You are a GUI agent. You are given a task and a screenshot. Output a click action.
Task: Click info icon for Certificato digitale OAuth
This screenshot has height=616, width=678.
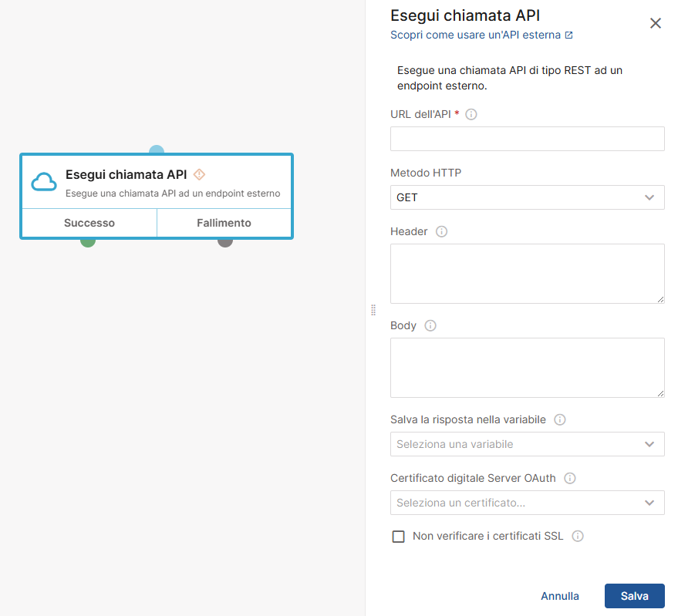click(x=570, y=478)
